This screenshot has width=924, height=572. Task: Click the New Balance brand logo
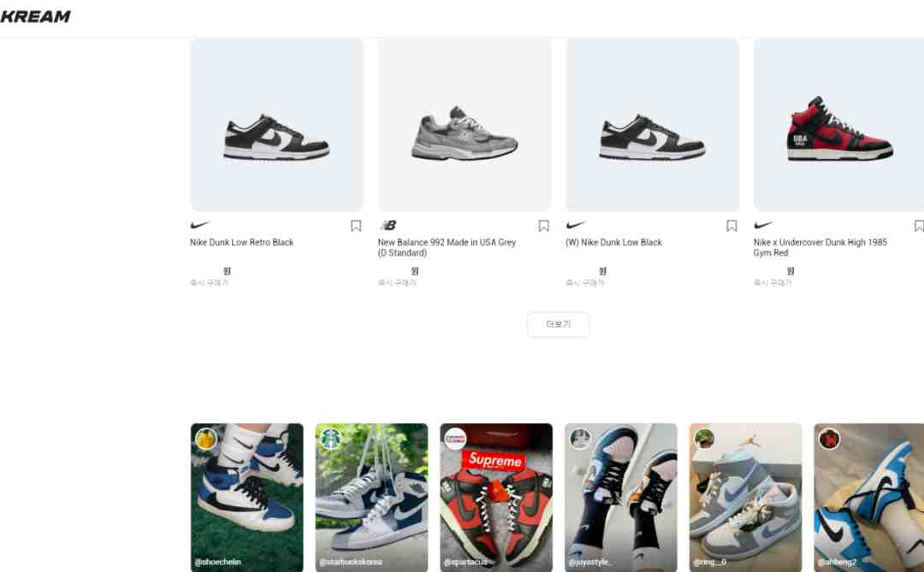(388, 225)
